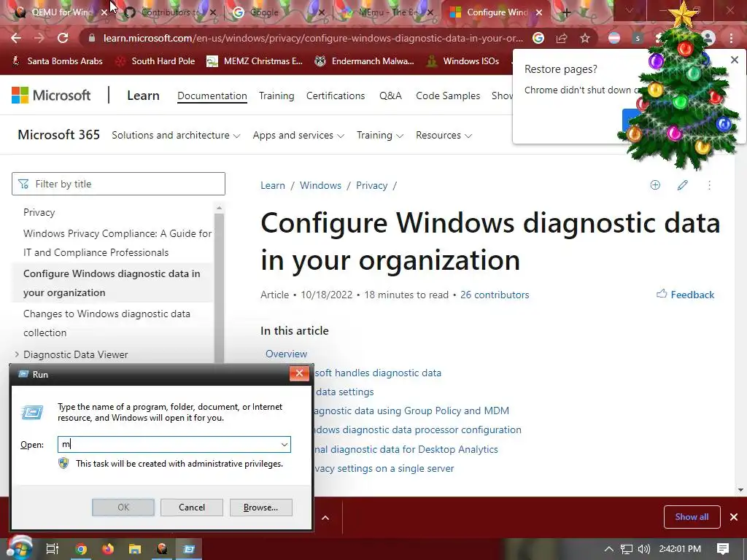Open the Chrome three-dot menu
This screenshot has width=747, height=560.
[x=731, y=38]
